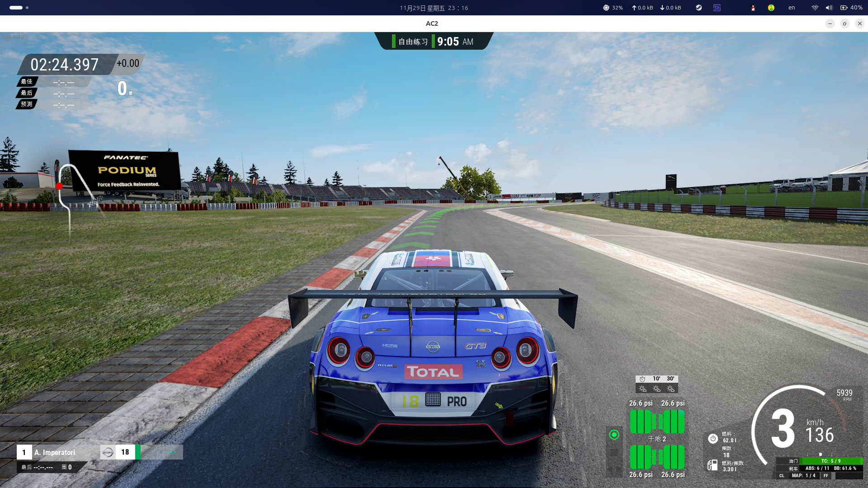Click the 自由练习 session label

pos(413,42)
